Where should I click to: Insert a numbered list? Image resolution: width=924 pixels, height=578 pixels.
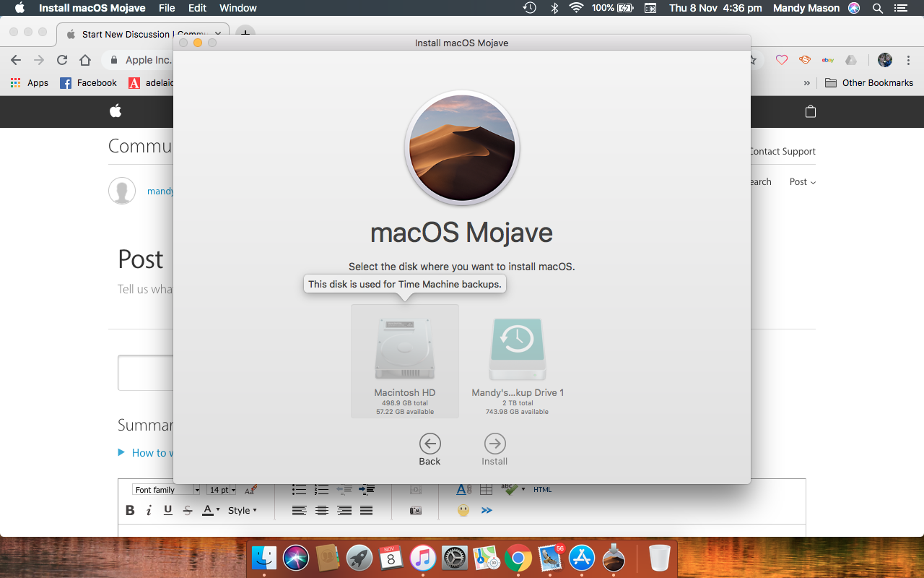point(322,490)
